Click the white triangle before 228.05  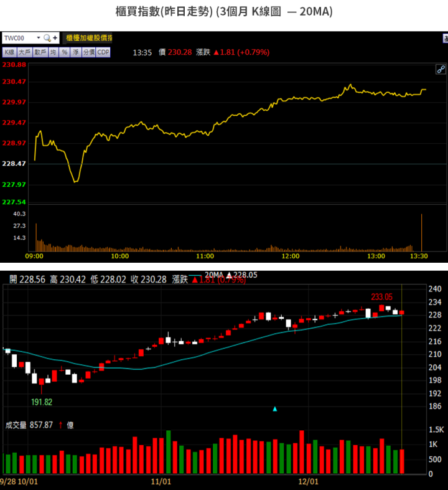(x=228, y=275)
